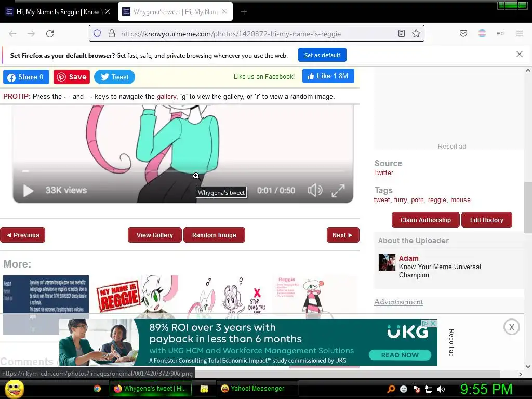Bookmark this page with the star
Viewport: 532px width, 399px height.
[416, 33]
